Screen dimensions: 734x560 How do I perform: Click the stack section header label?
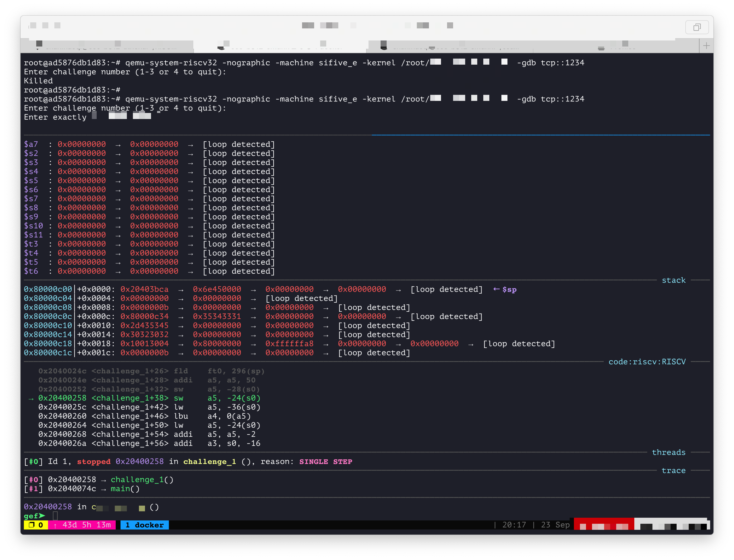point(673,280)
